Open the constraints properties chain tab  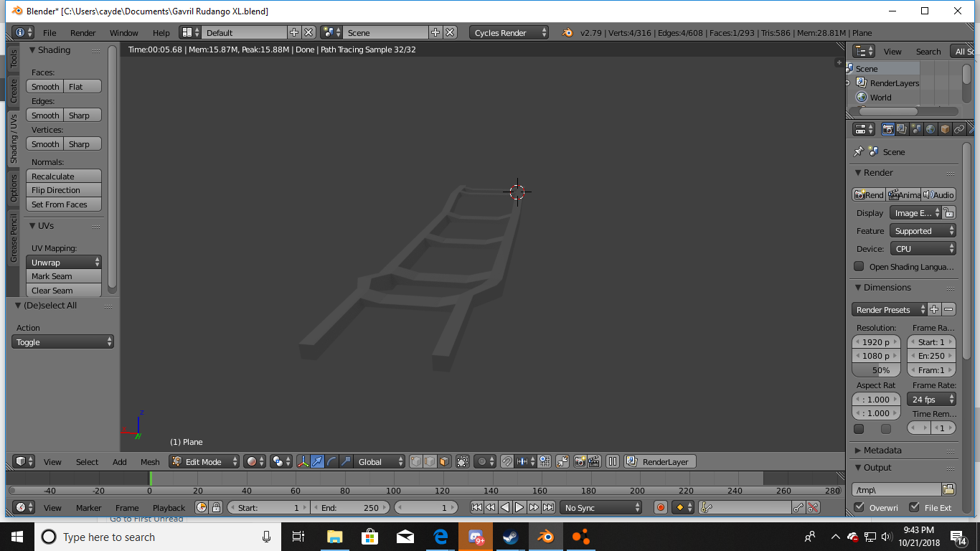[959, 129]
